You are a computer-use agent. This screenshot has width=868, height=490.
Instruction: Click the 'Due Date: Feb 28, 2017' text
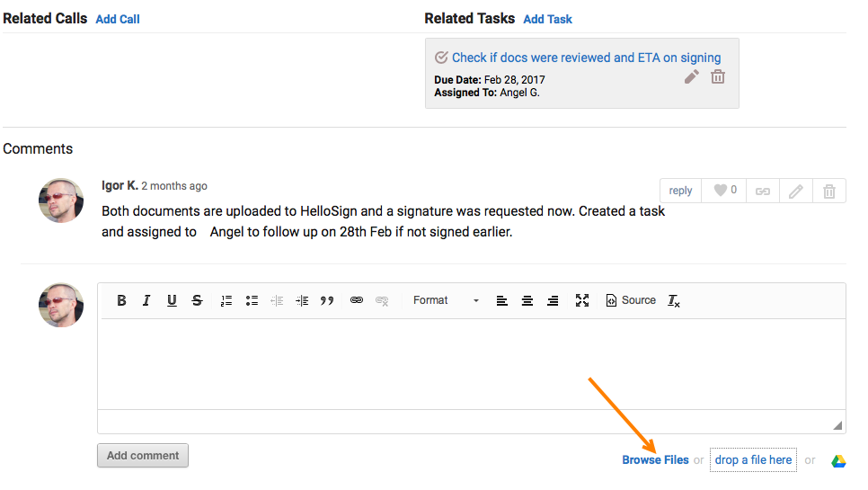point(490,80)
